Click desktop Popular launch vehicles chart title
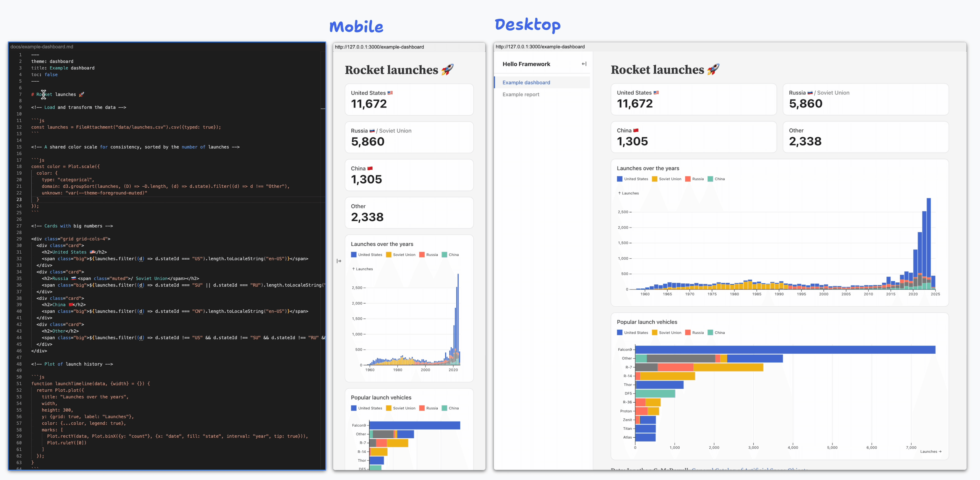 (x=647, y=322)
